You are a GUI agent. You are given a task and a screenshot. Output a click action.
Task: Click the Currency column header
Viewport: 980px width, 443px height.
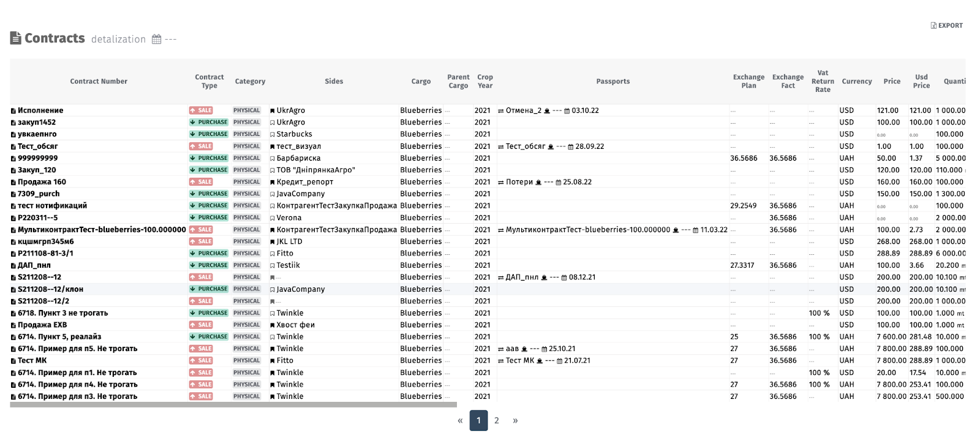(857, 81)
